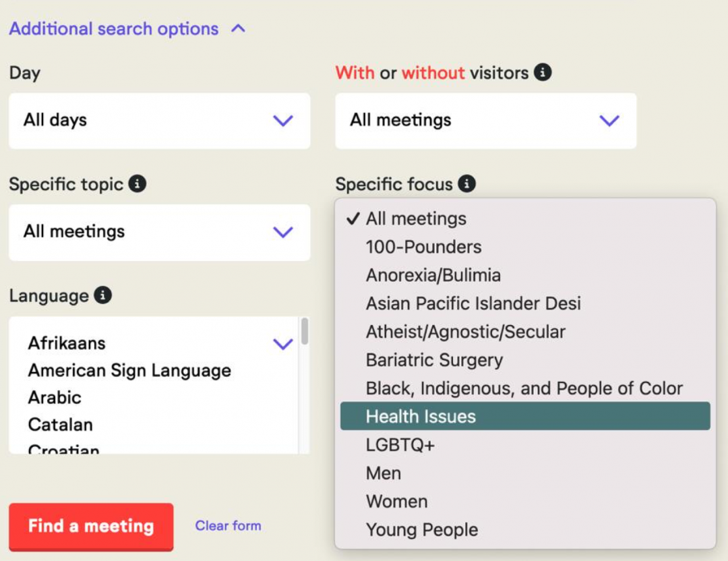Open the Day dropdown showing All days

coord(159,121)
